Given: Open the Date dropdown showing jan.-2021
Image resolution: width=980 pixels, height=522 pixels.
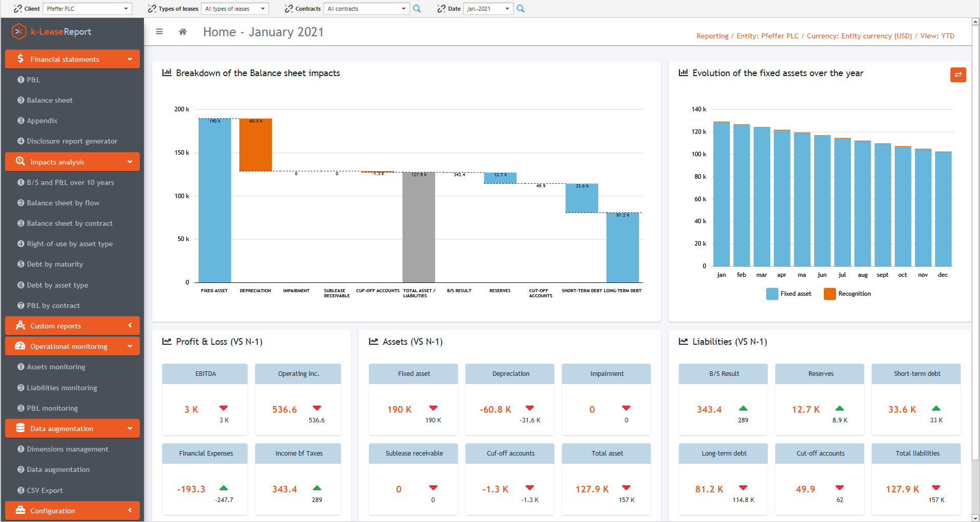Looking at the screenshot, I should 487,9.
